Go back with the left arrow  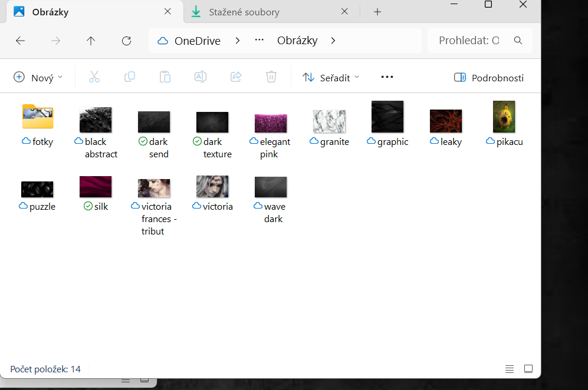click(x=20, y=41)
